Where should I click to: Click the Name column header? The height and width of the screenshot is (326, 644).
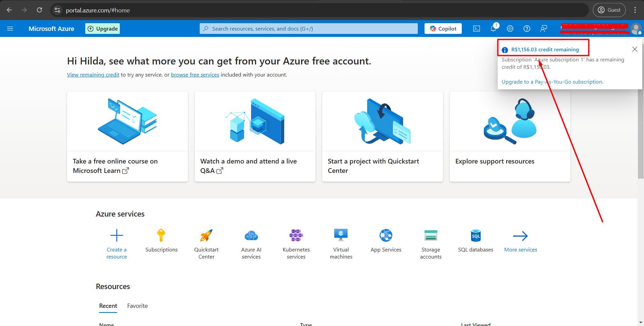[x=106, y=324]
